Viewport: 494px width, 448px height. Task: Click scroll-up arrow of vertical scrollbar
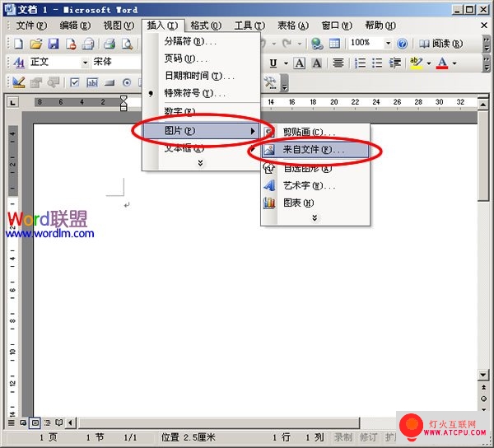click(x=482, y=104)
